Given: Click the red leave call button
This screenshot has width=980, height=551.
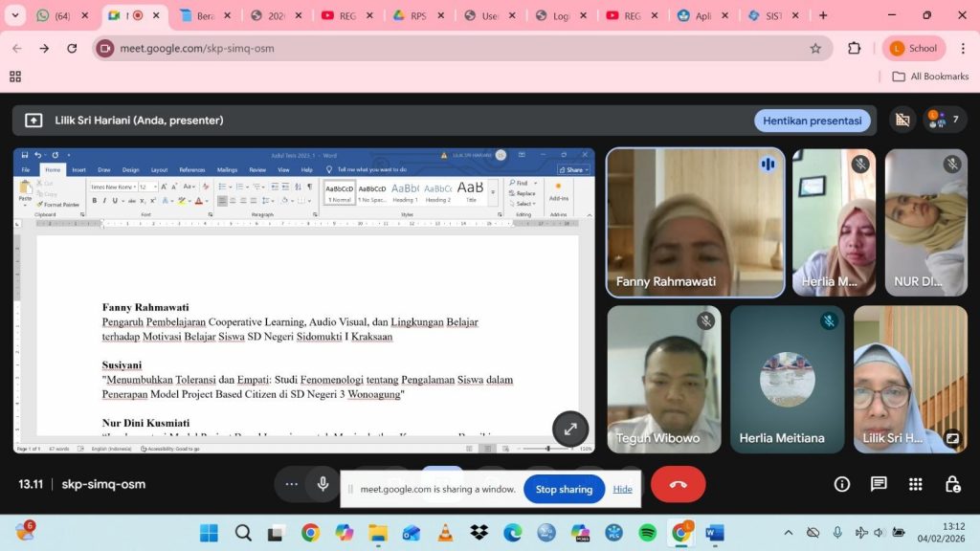Looking at the screenshot, I should pos(678,484).
